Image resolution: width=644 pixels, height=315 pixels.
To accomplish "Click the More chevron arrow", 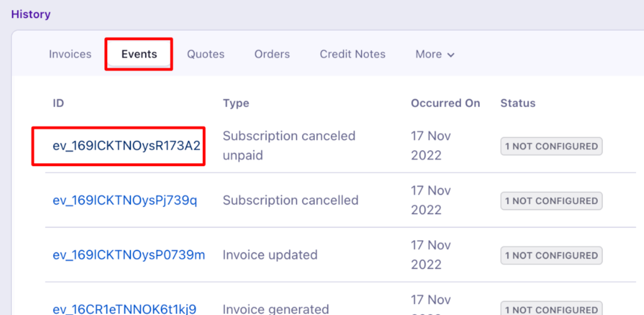I will [451, 55].
